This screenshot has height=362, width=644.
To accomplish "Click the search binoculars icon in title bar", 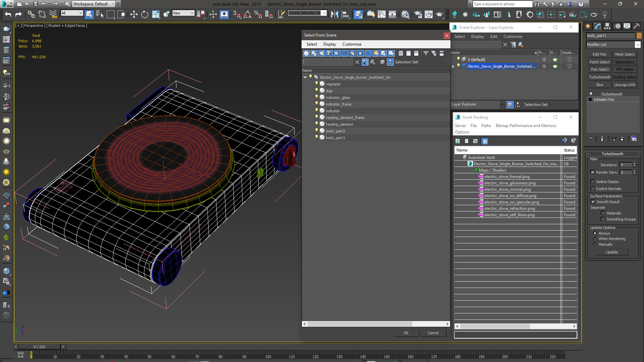I will pos(537,4).
